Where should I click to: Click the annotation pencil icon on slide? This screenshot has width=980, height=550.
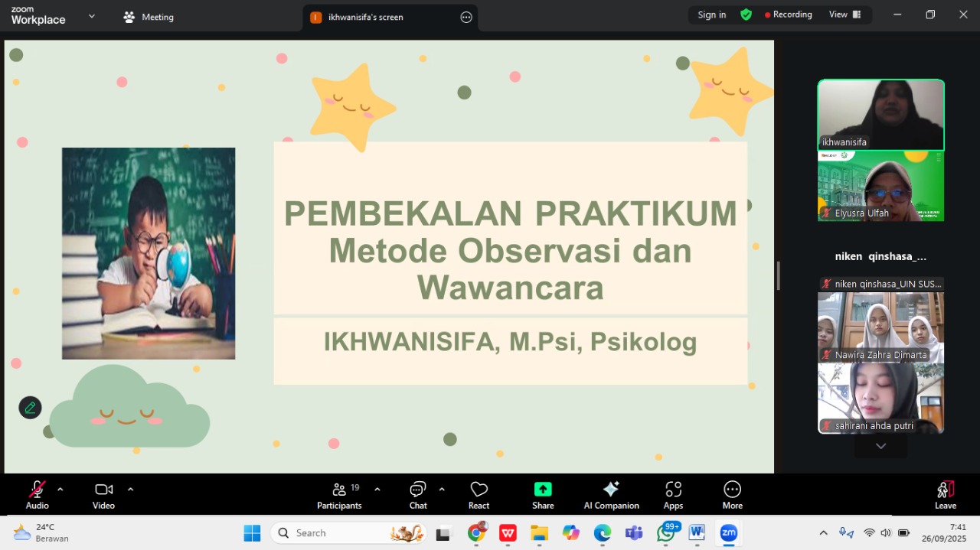pos(30,408)
